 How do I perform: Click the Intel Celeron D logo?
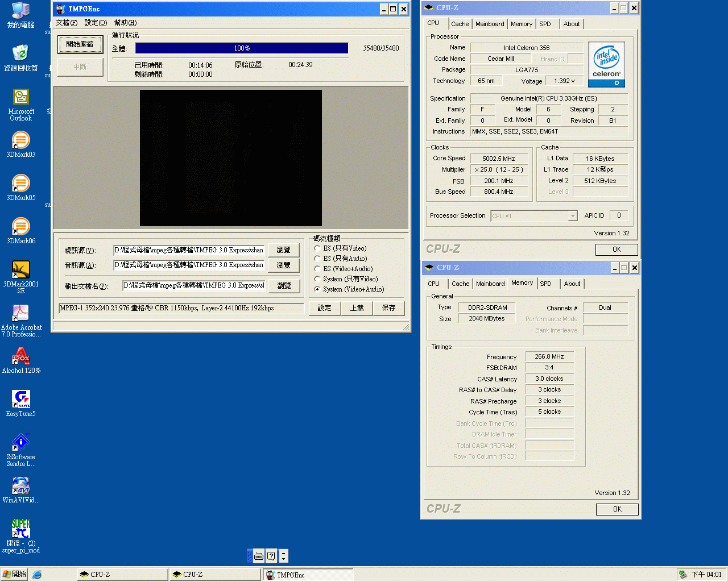point(606,64)
